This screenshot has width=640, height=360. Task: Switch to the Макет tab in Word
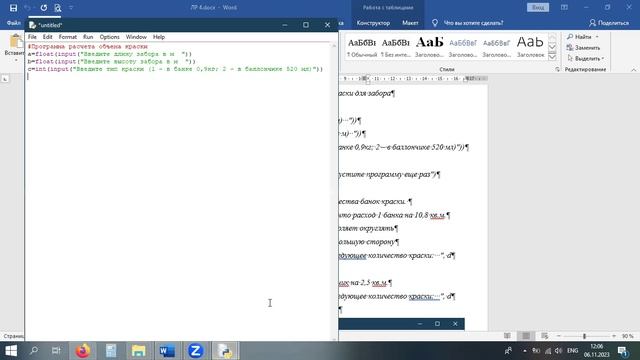410,23
